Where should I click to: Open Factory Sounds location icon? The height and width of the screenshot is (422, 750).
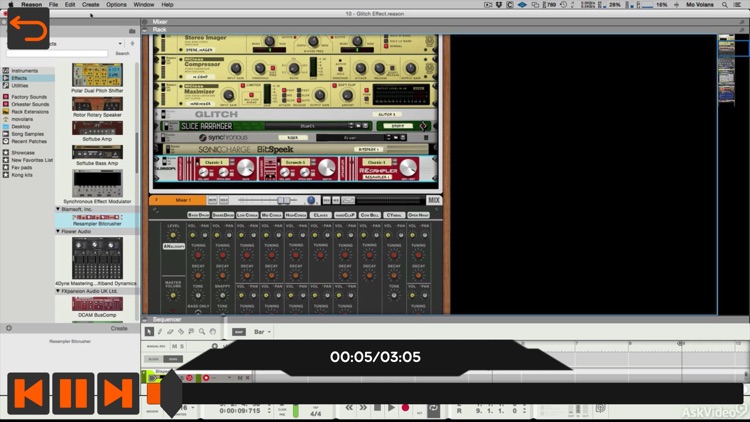tap(6, 97)
